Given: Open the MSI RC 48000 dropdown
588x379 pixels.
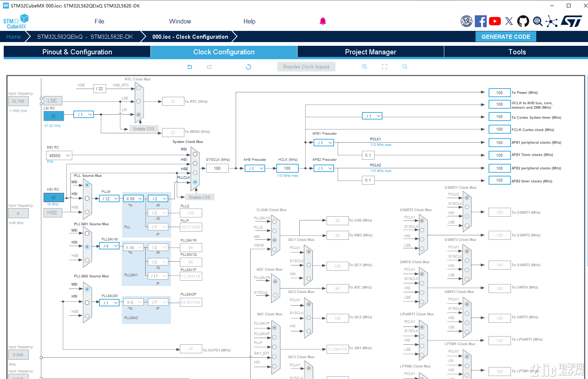Looking at the screenshot, I should [59, 156].
